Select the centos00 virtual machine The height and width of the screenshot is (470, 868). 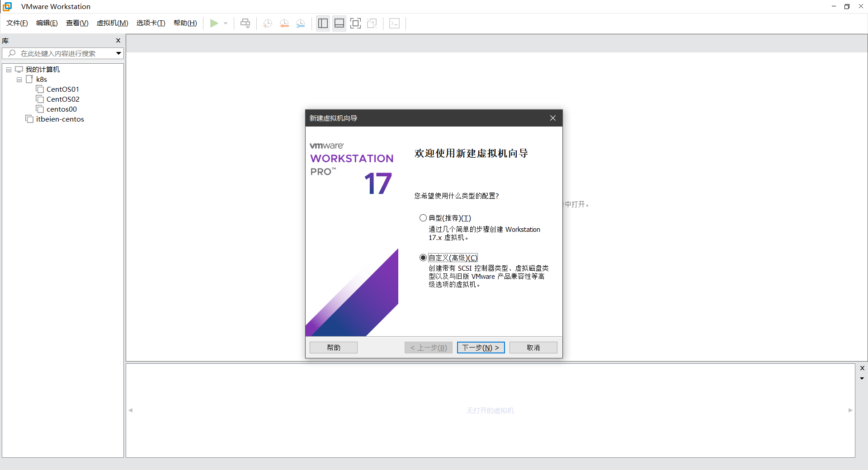click(x=61, y=109)
